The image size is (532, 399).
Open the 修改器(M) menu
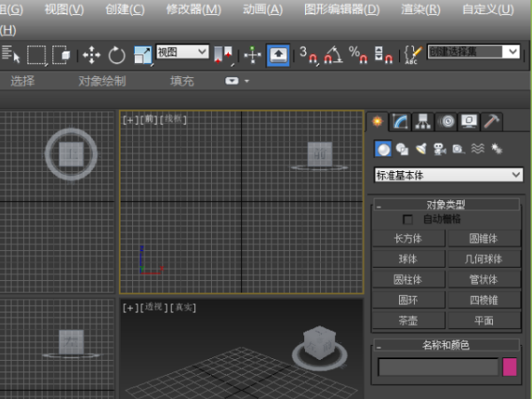coord(193,10)
